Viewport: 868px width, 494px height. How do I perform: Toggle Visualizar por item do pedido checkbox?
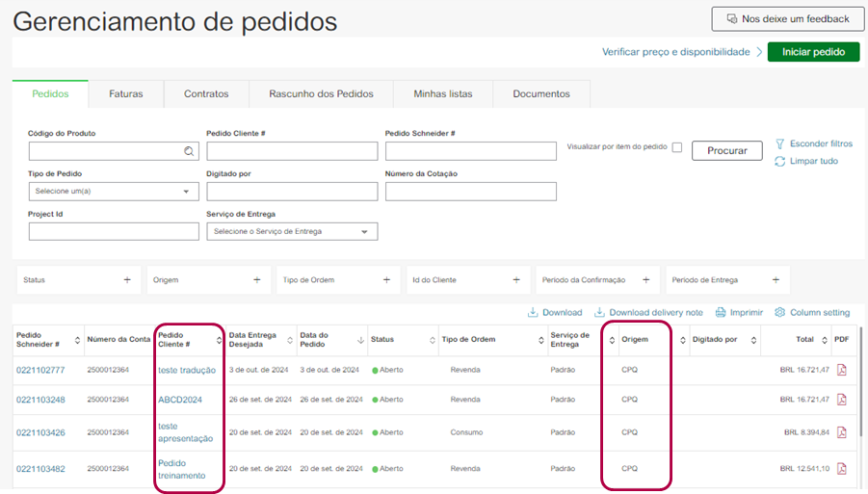(677, 147)
